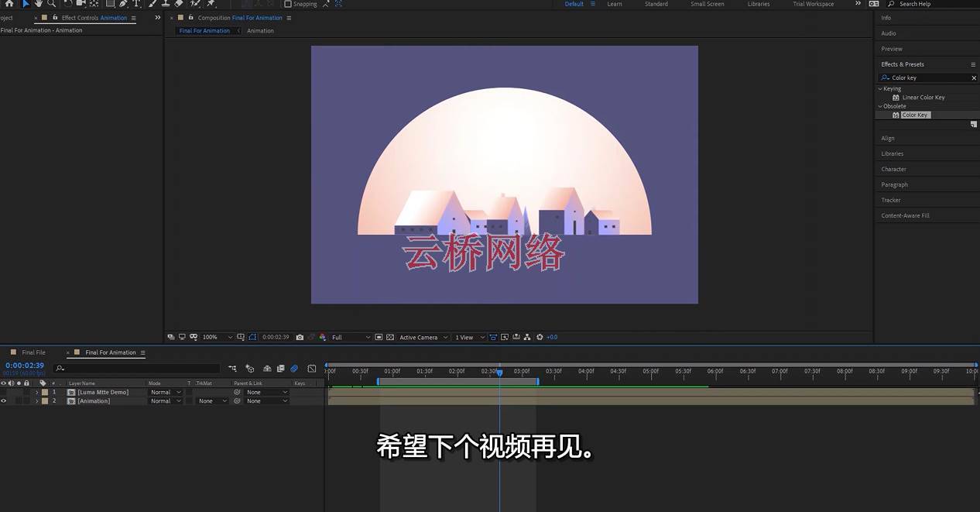The image size is (980, 512).
Task: Switch to the Standard workspace
Action: [656, 4]
